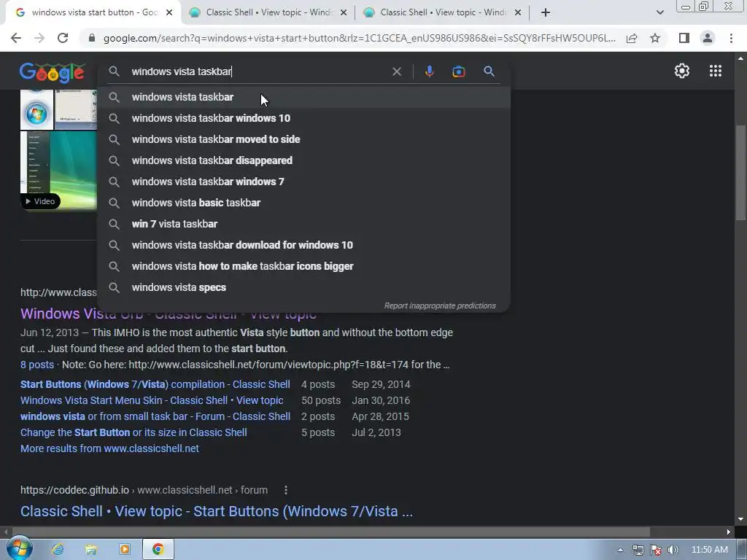Image resolution: width=747 pixels, height=560 pixels.
Task: Open the Vista start orb image thumbnail
Action: coord(36,110)
